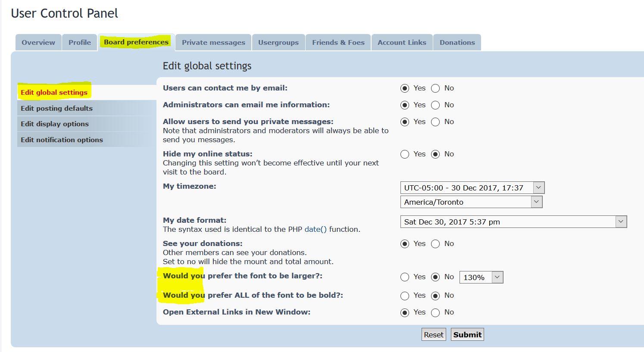The height and width of the screenshot is (352, 644).
Task: Select No for users contacting by email
Action: pyautogui.click(x=435, y=88)
